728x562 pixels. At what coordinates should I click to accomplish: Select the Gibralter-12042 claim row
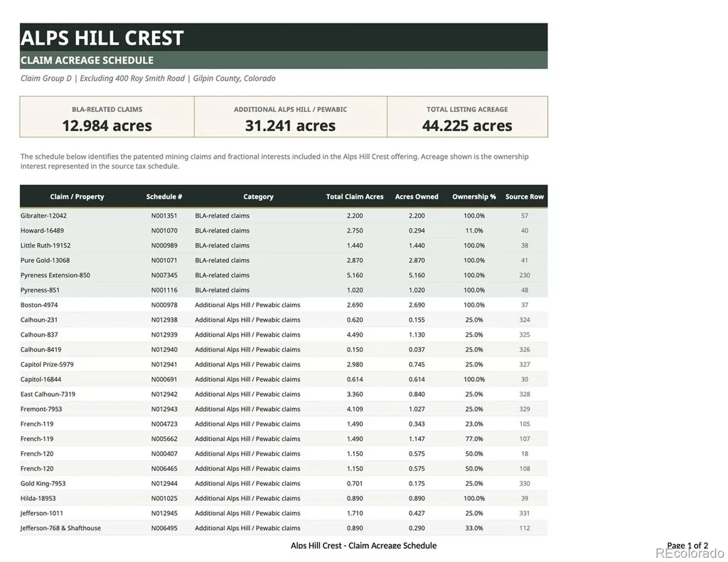pyautogui.click(x=284, y=216)
